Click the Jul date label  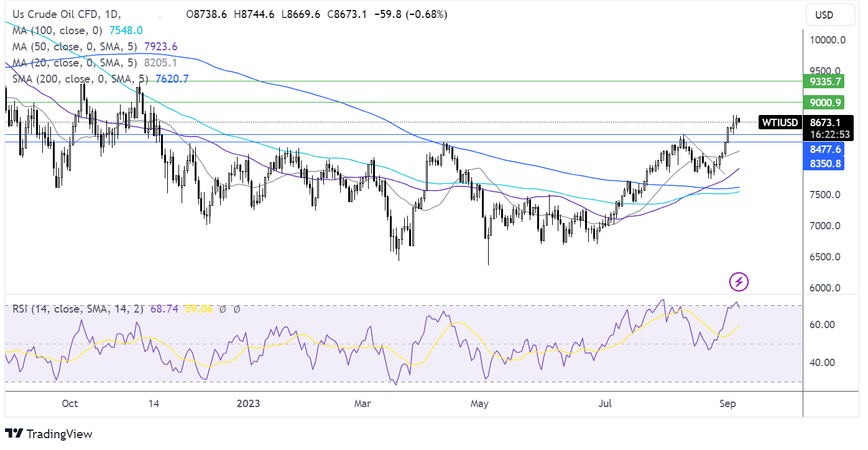pos(605,404)
